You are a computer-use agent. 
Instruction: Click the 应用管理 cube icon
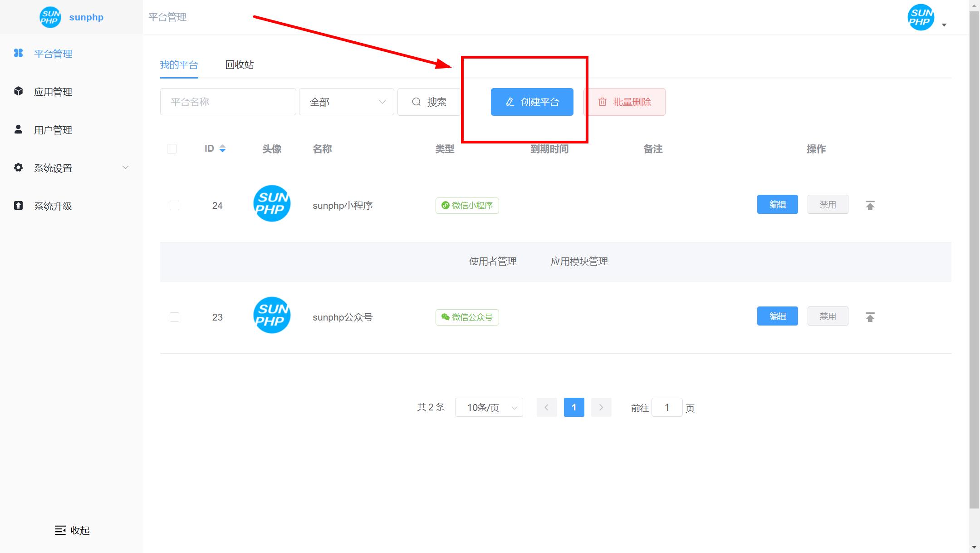click(x=18, y=91)
